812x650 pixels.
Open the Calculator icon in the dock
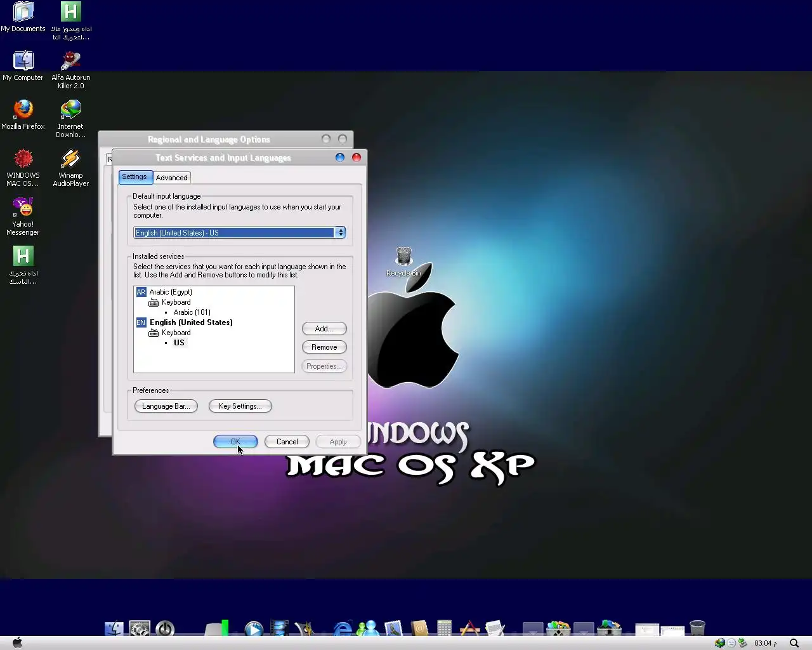[x=444, y=628]
